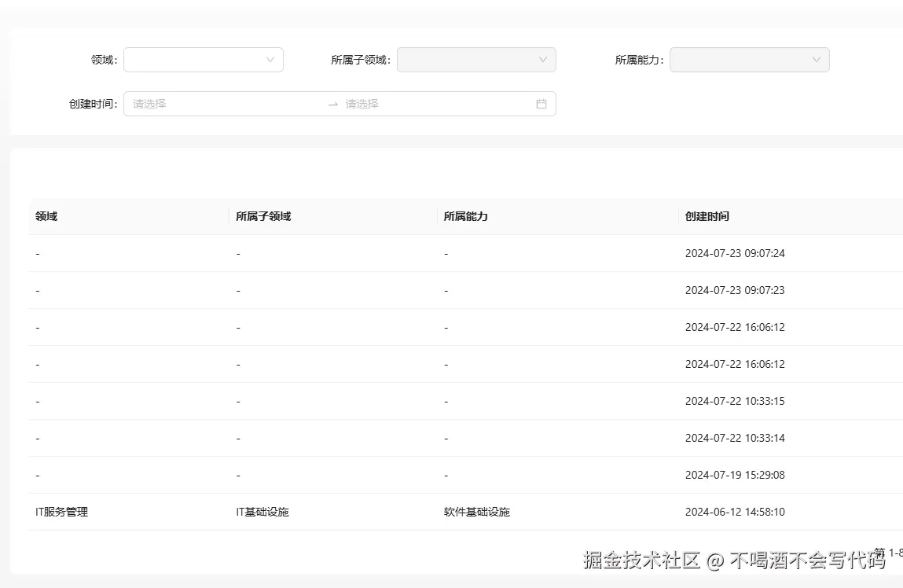Click the 领域 filter label
Viewport: 903px width, 588px height.
pyautogui.click(x=105, y=60)
